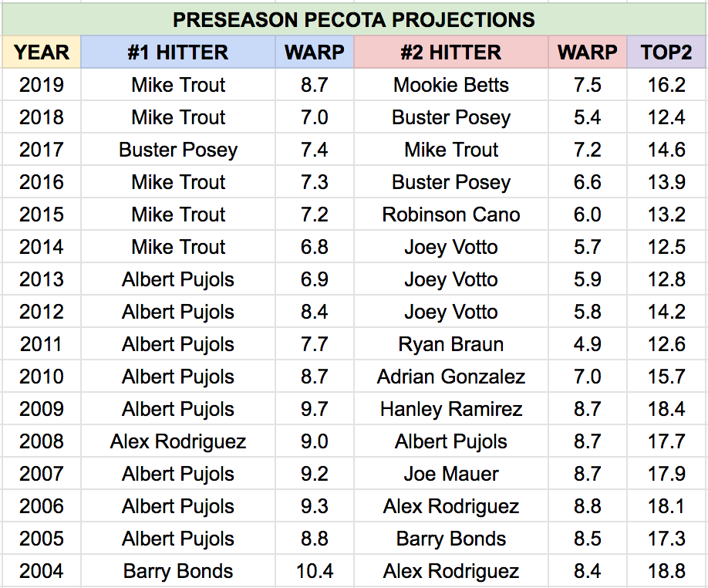Select the Hanley Ramirez cell
This screenshot has width=708, height=588.
pos(451,409)
